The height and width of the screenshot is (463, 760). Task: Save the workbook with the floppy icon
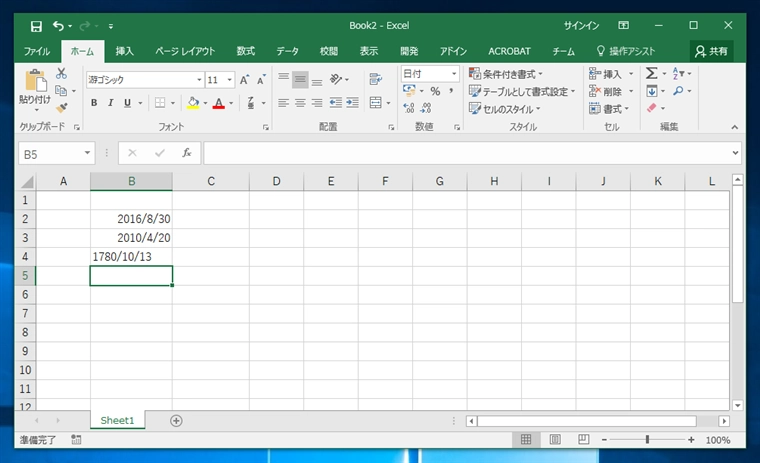tap(36, 26)
